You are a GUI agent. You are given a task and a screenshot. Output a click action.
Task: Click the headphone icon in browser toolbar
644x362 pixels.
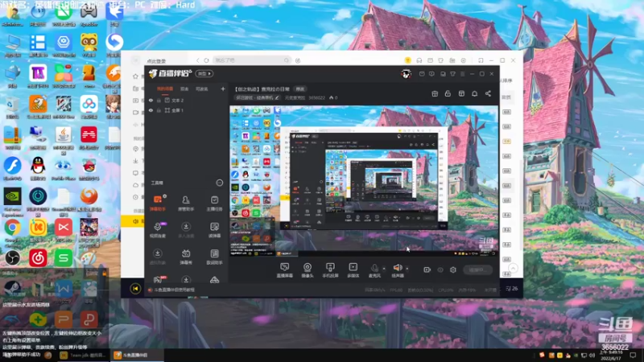419,60
